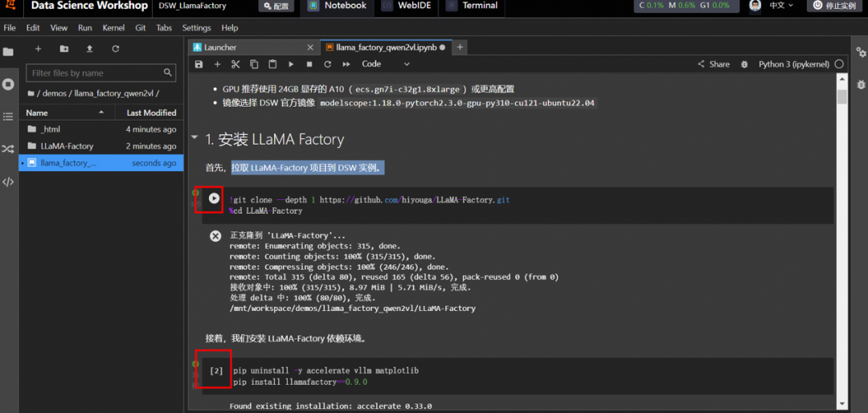This screenshot has width=868, height=413.
Task: Close the Launcher tab
Action: pos(309,47)
